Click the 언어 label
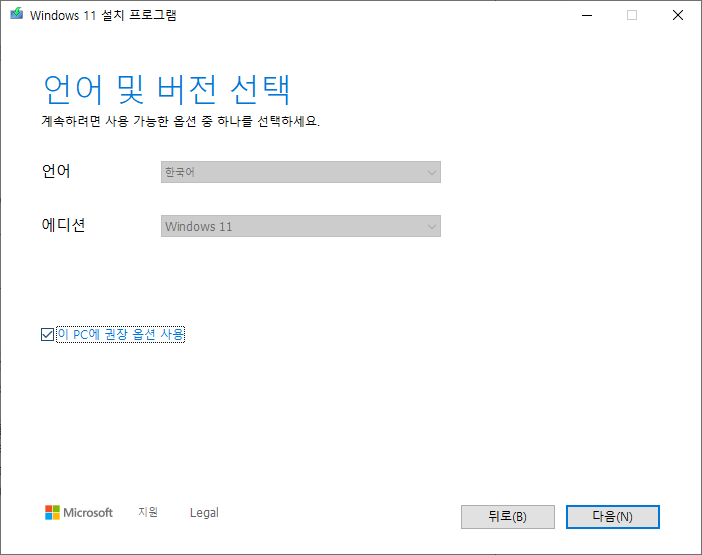 (56, 171)
